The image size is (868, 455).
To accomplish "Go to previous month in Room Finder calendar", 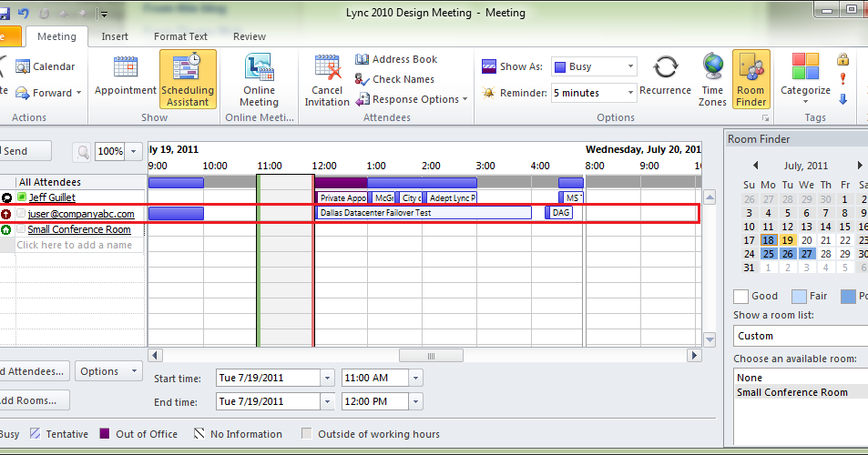I will (x=756, y=166).
